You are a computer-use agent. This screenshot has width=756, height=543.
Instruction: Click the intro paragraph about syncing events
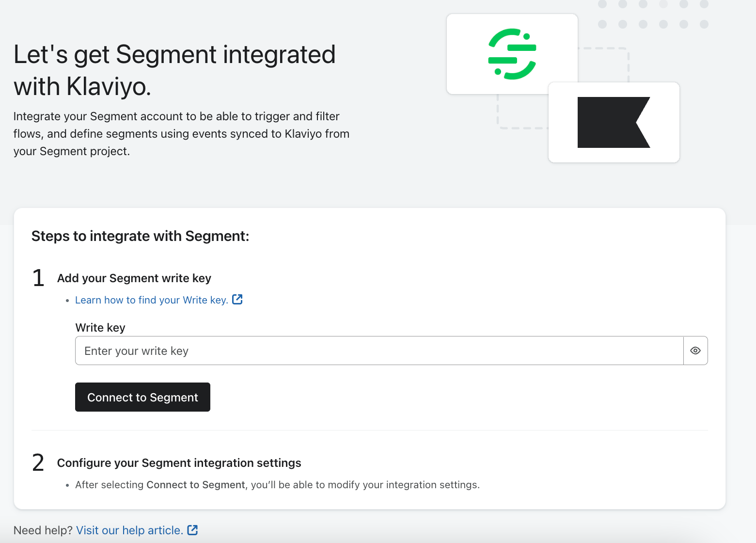click(x=181, y=134)
